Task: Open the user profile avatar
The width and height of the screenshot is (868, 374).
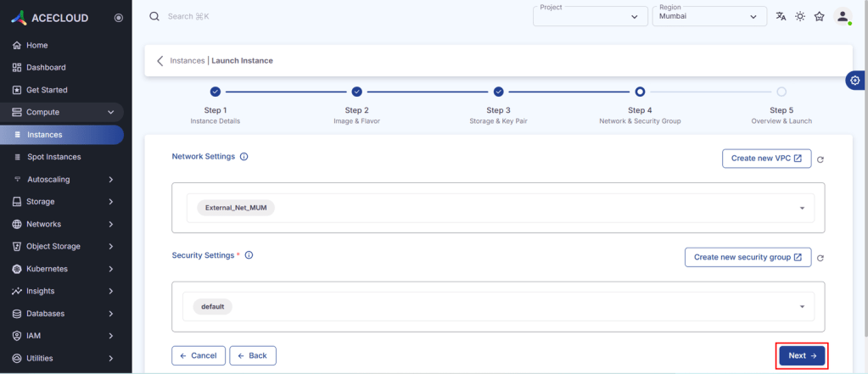Action: [x=842, y=16]
